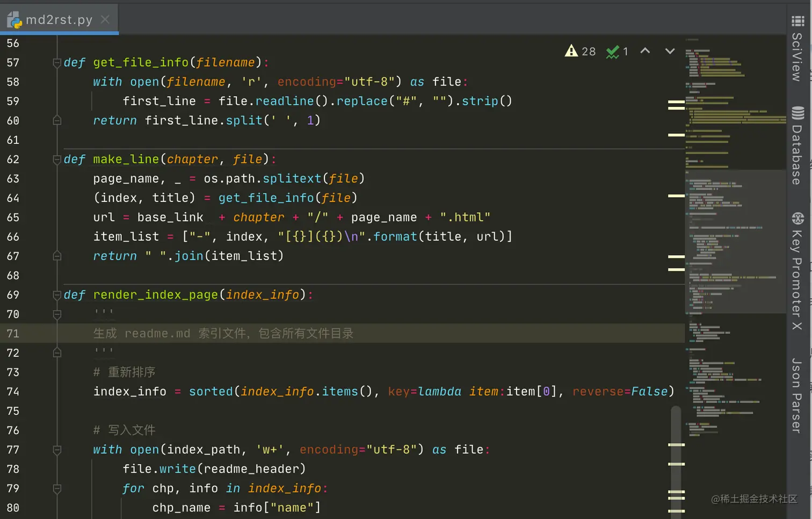Click the ".html" string literal
This screenshot has height=519, width=812.
coord(465,217)
